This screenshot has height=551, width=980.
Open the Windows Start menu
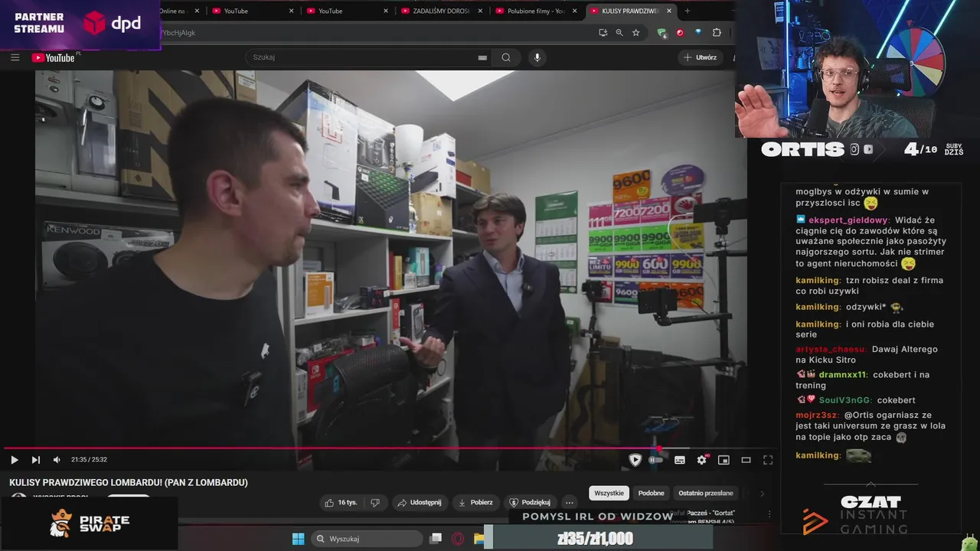(298, 539)
